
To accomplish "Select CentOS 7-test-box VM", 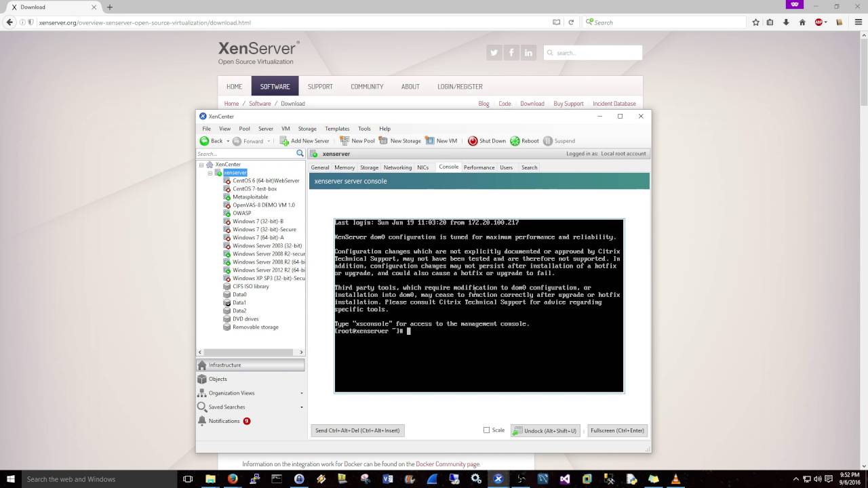I will pyautogui.click(x=254, y=188).
